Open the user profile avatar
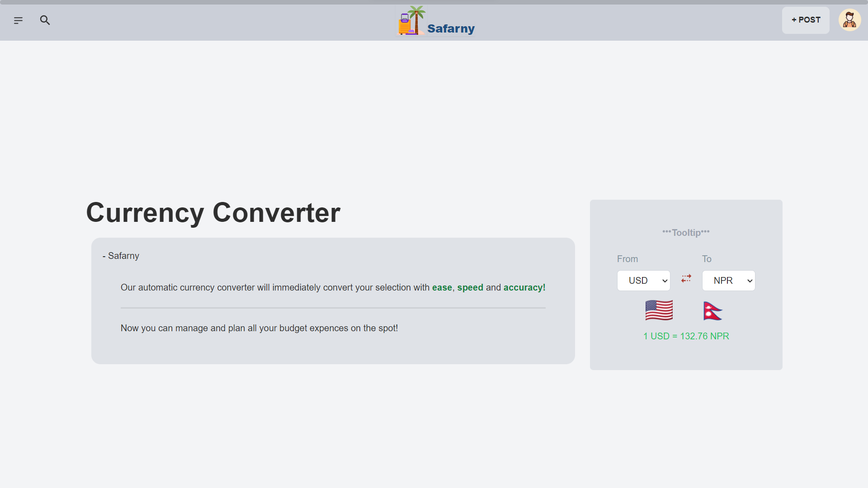868x488 pixels. 849,20
